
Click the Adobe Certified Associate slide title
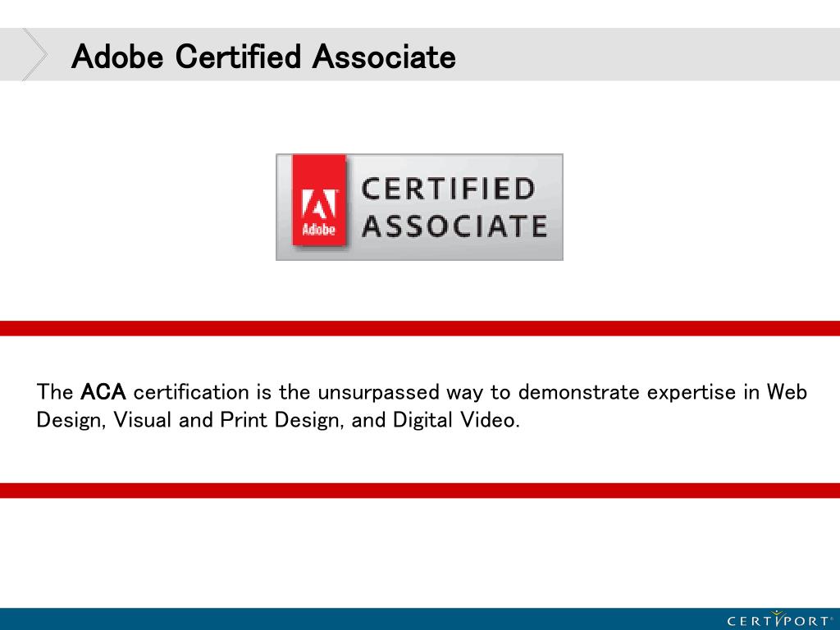(x=263, y=57)
